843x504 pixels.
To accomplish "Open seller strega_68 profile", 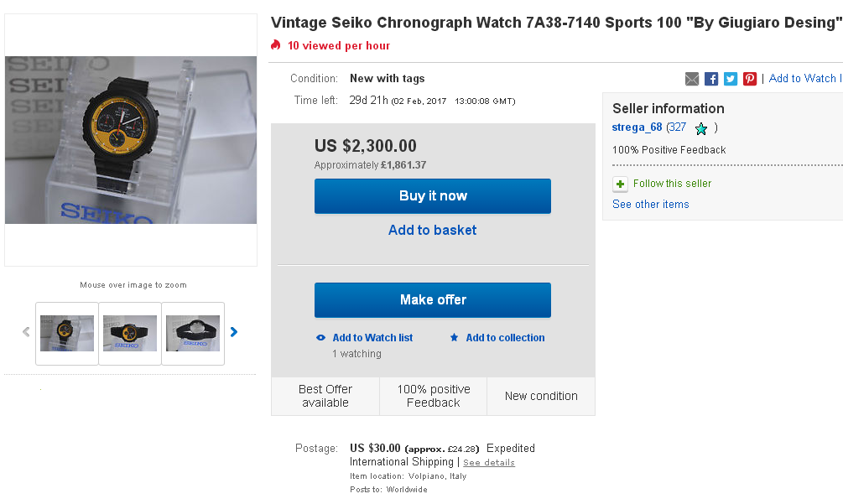I will pos(637,127).
